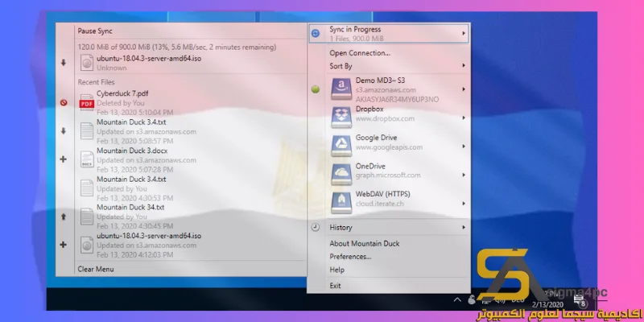Choose Exit to quit Mountain Duck

335,286
